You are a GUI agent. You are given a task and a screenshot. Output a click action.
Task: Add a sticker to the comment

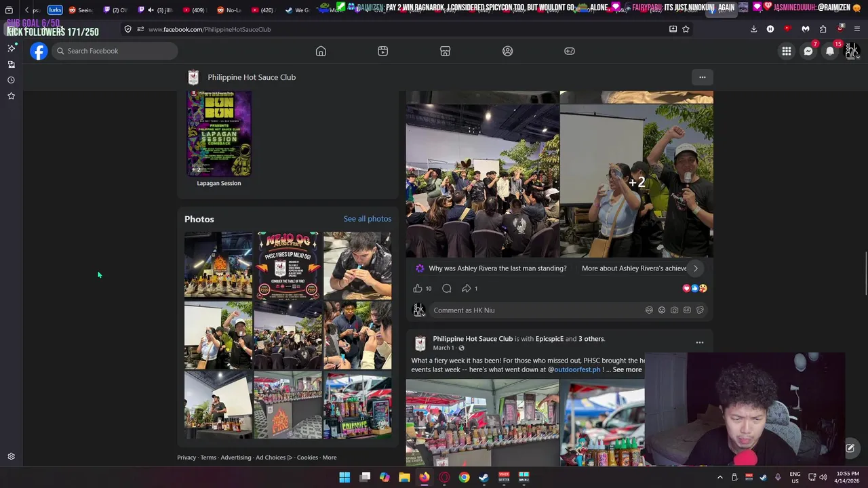pyautogui.click(x=700, y=310)
